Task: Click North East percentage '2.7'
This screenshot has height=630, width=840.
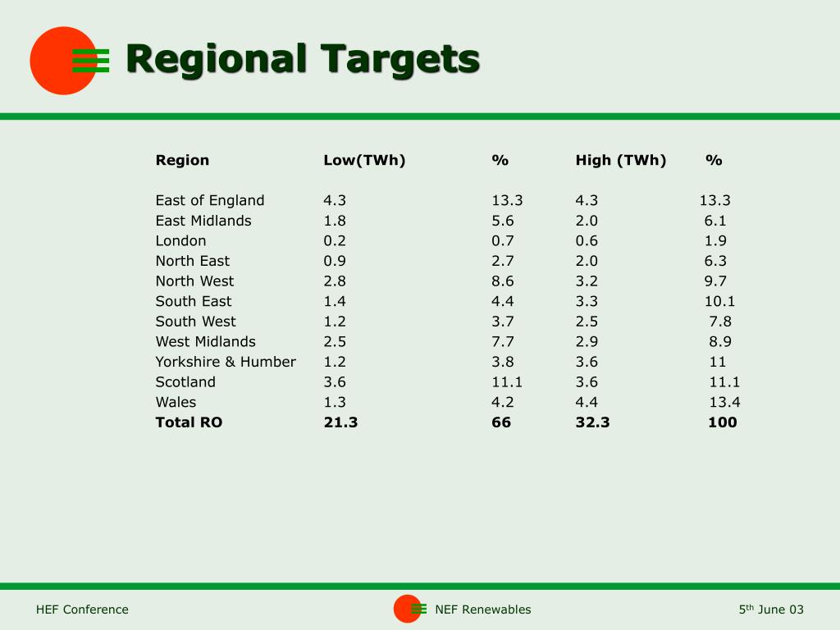Action: (503, 261)
